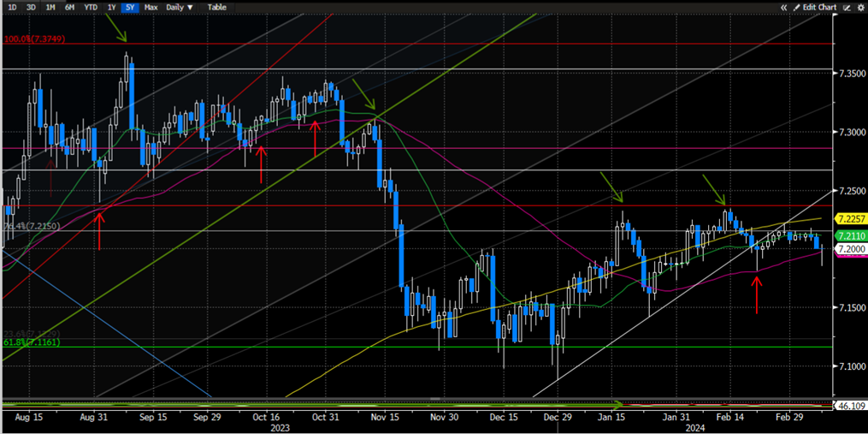
Task: Click the Jan 31 date label
Action: tap(677, 416)
